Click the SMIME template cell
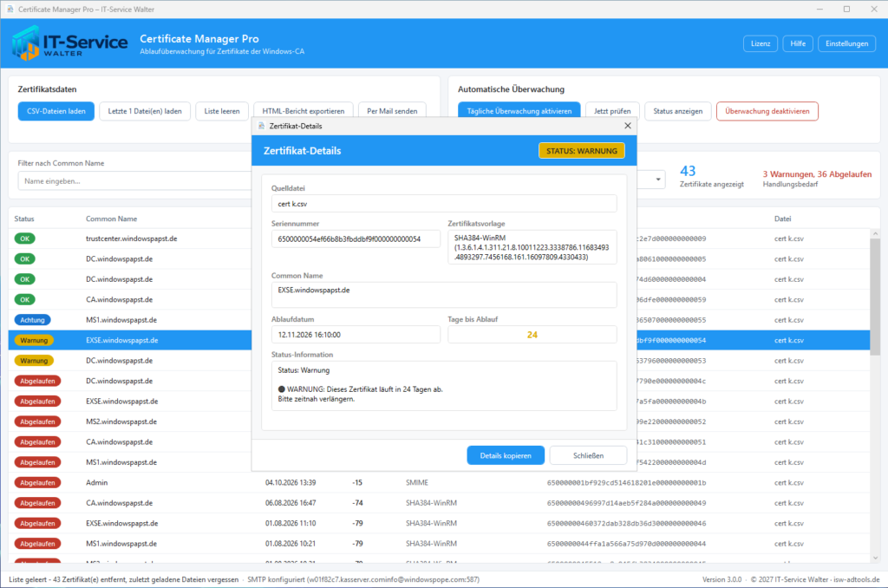The image size is (888, 588). coord(417,483)
